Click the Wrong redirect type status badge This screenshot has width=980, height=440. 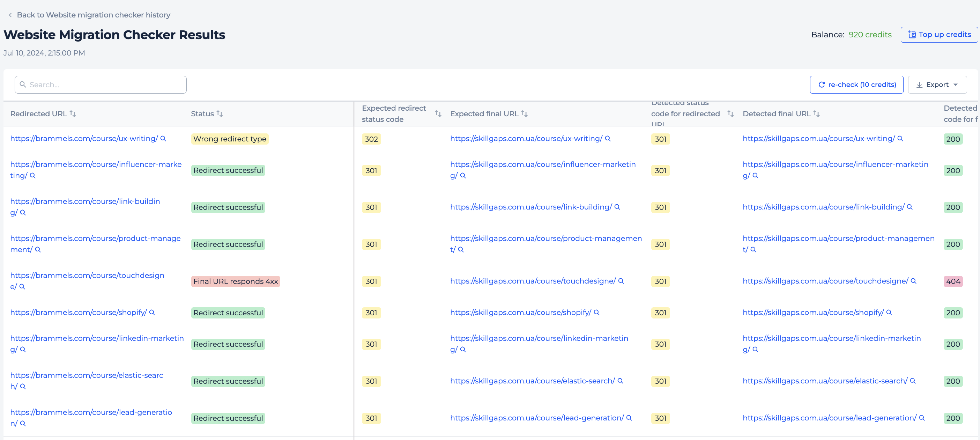point(230,139)
